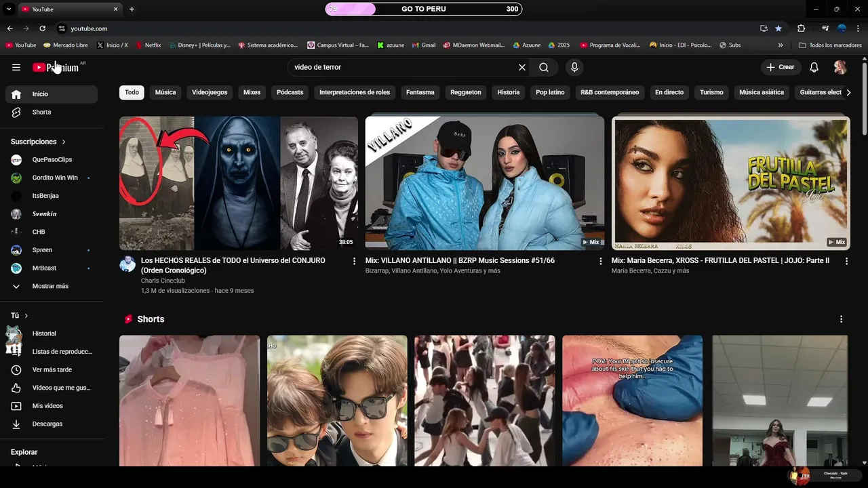Click the Charls Cineclub channel avatar
This screenshot has height=488, width=868.
click(x=127, y=264)
